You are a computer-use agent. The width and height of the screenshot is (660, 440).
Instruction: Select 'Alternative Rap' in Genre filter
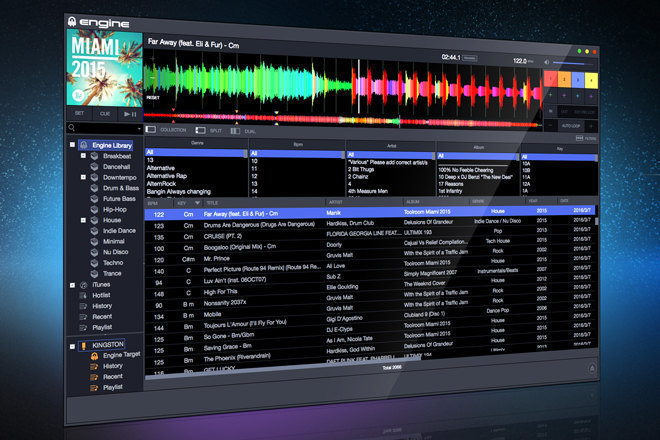pyautogui.click(x=167, y=176)
